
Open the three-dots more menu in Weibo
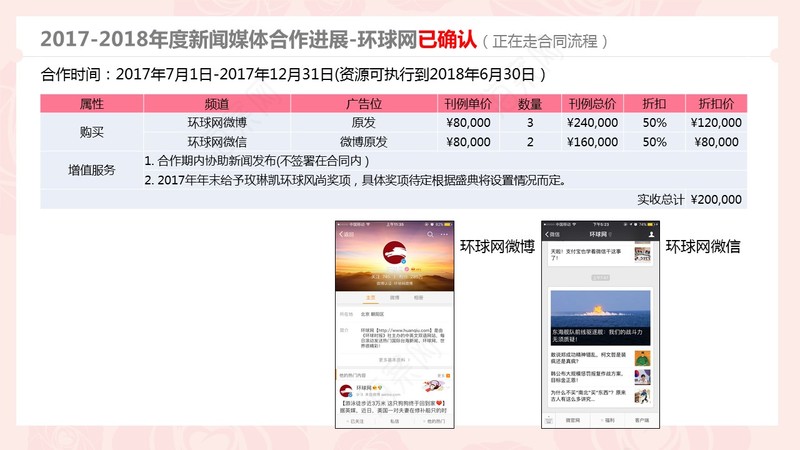pos(444,234)
